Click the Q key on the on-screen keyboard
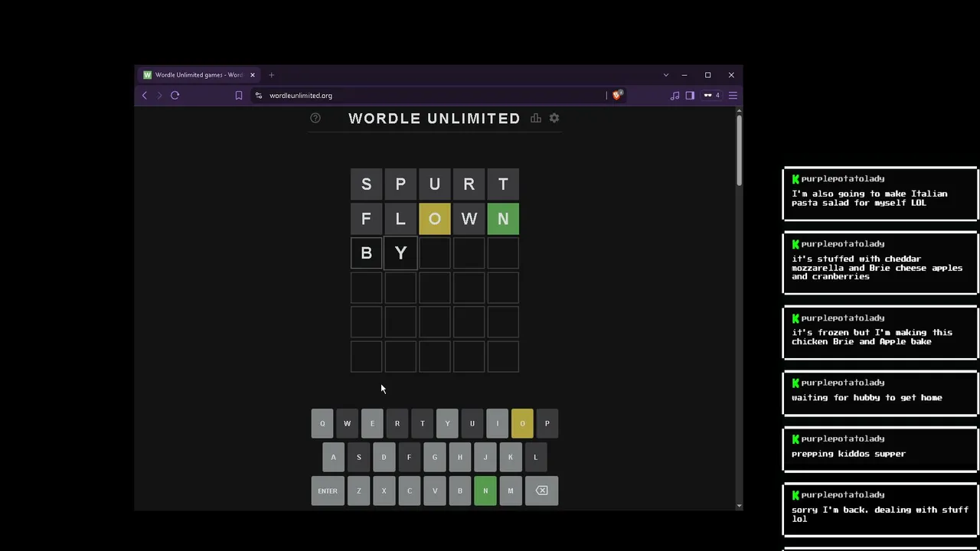The height and width of the screenshot is (551, 980). coord(322,423)
